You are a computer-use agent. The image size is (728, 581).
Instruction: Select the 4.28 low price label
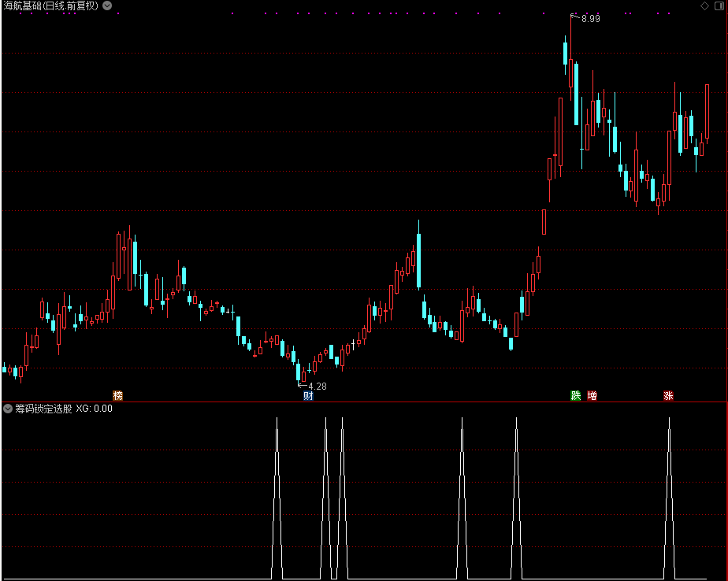click(x=317, y=386)
